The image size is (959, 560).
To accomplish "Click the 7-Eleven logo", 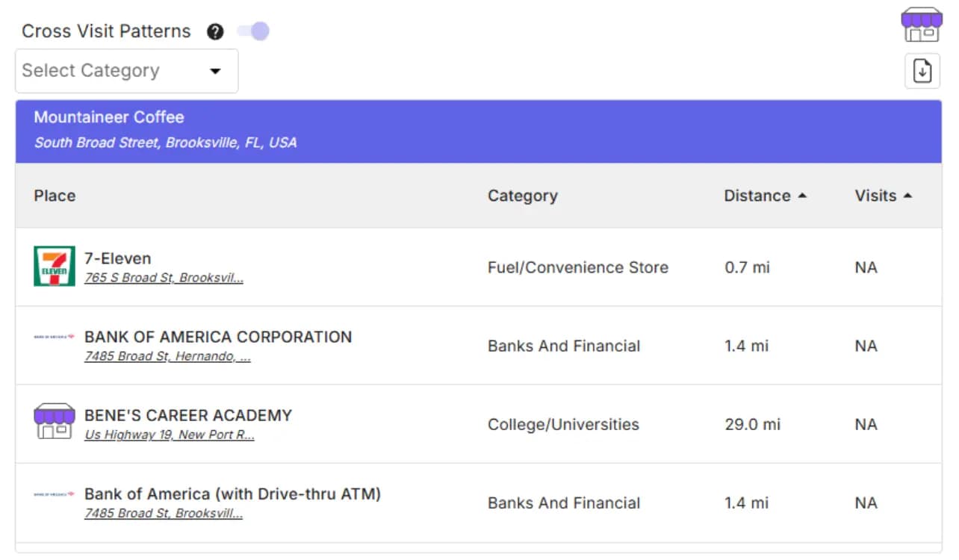I will click(x=55, y=267).
